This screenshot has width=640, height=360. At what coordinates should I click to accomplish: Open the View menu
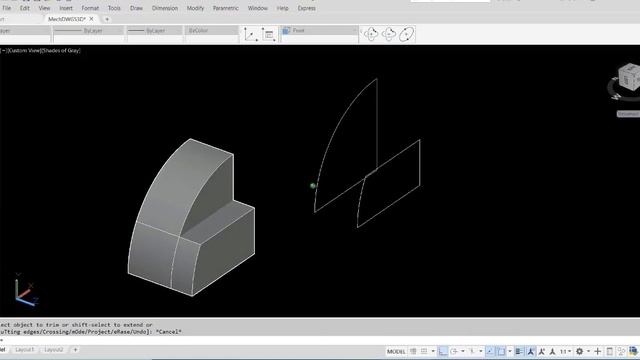(44, 8)
